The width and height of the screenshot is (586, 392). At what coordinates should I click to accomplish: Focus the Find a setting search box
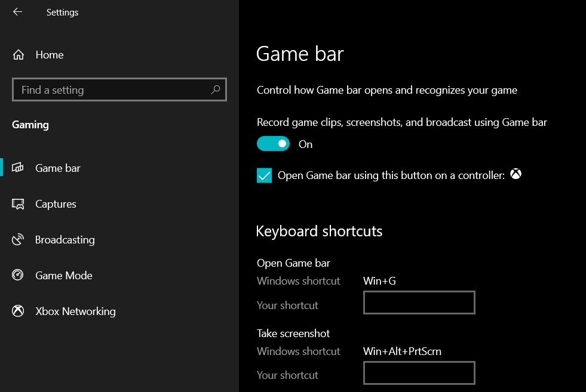[119, 89]
